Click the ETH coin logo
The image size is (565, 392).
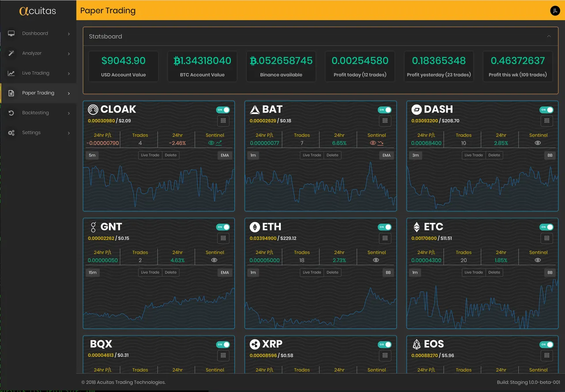pos(255,227)
